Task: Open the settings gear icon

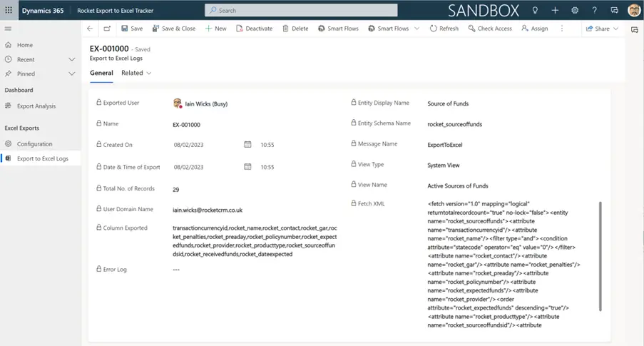Action: [x=575, y=10]
